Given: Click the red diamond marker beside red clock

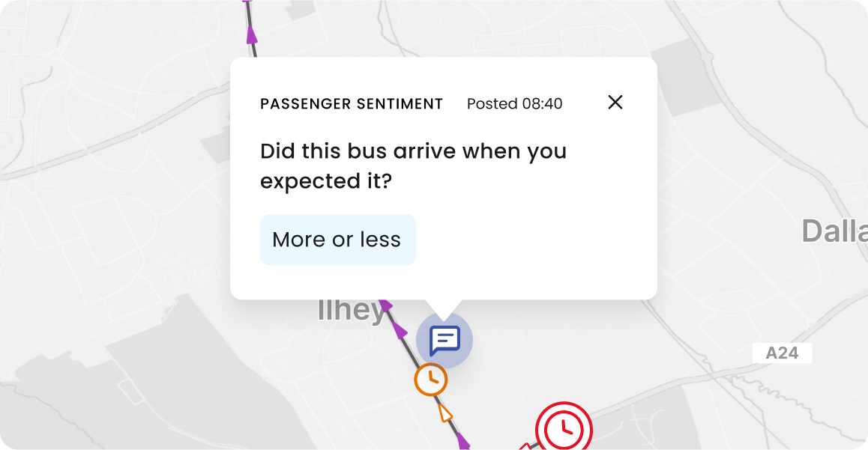Looking at the screenshot, I should 525,446.
